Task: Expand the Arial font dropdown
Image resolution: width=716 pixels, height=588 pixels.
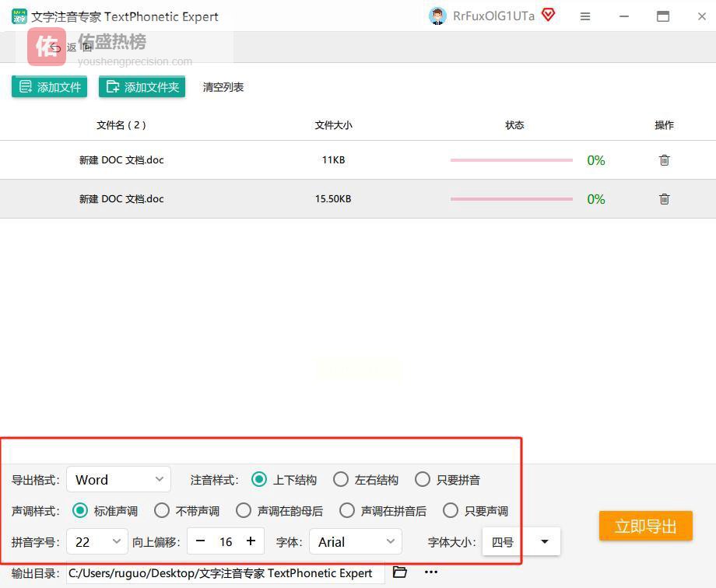Action: pyautogui.click(x=356, y=542)
